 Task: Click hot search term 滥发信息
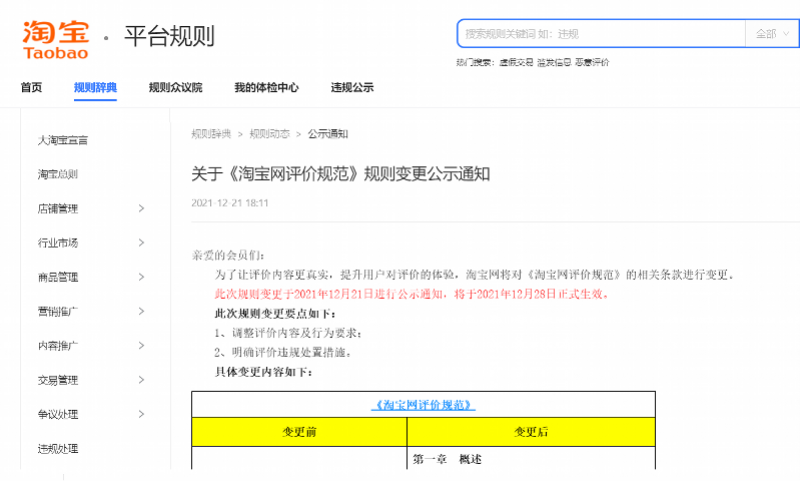(554, 62)
